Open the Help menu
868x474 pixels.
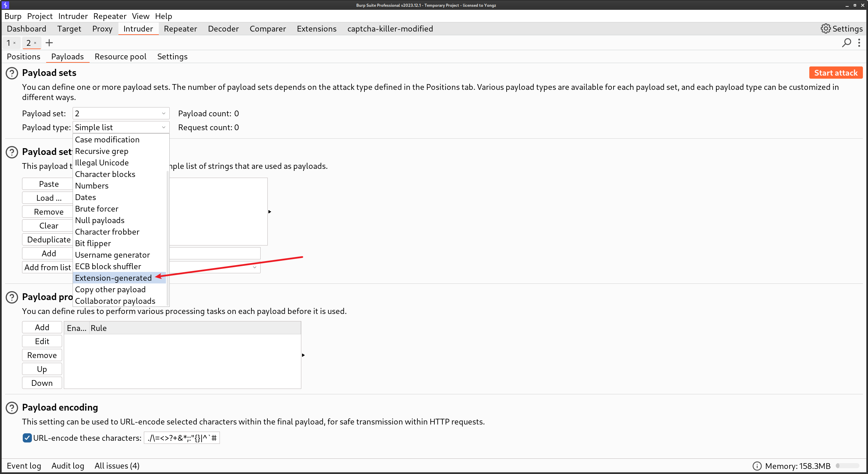click(x=164, y=16)
